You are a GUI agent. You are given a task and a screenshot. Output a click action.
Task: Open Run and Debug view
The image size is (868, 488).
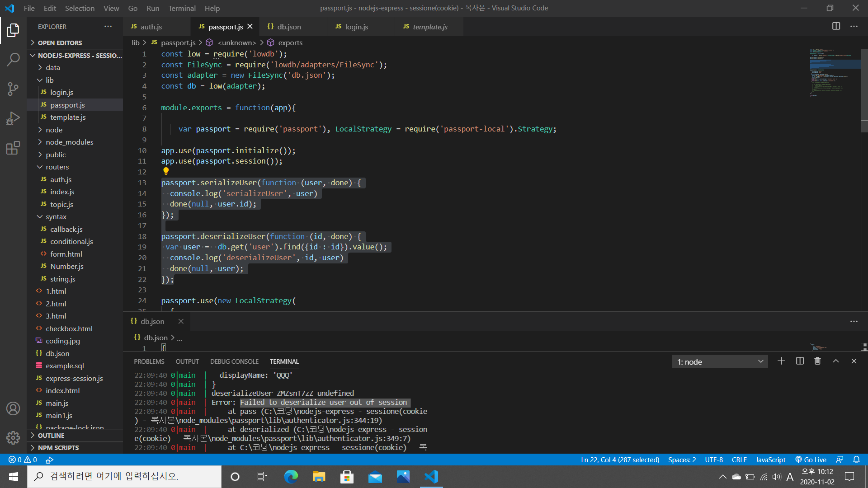click(13, 118)
